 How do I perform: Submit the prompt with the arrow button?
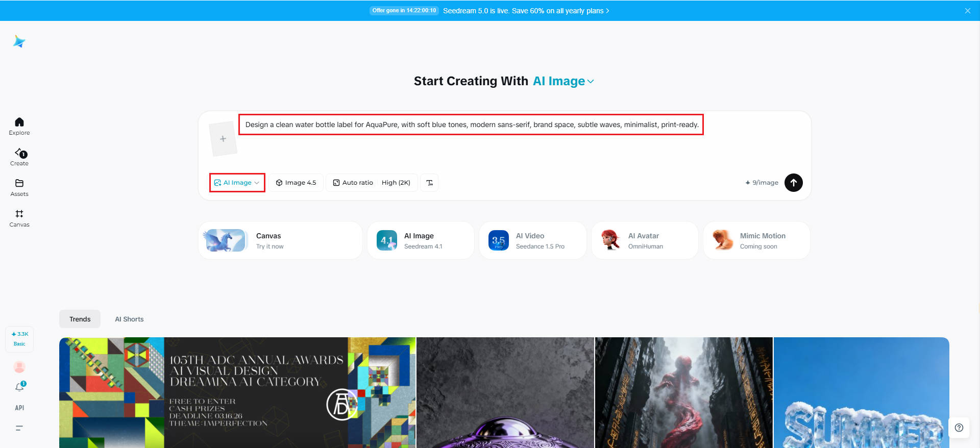click(x=794, y=183)
